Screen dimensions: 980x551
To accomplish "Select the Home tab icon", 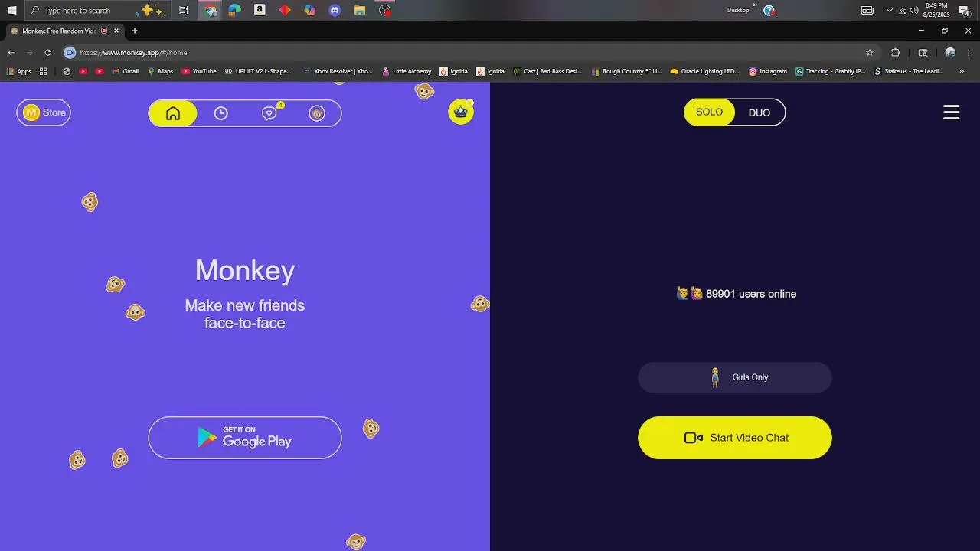I will 173,113.
